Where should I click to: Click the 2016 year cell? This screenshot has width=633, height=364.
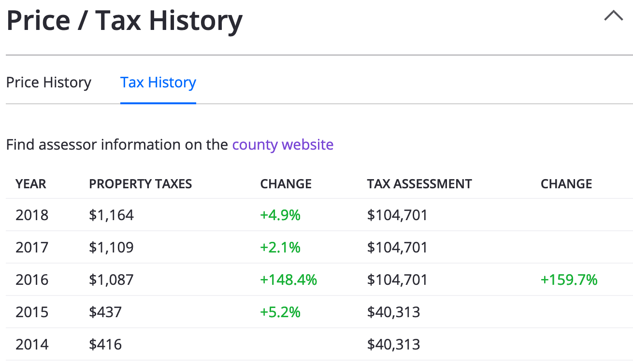click(x=32, y=280)
